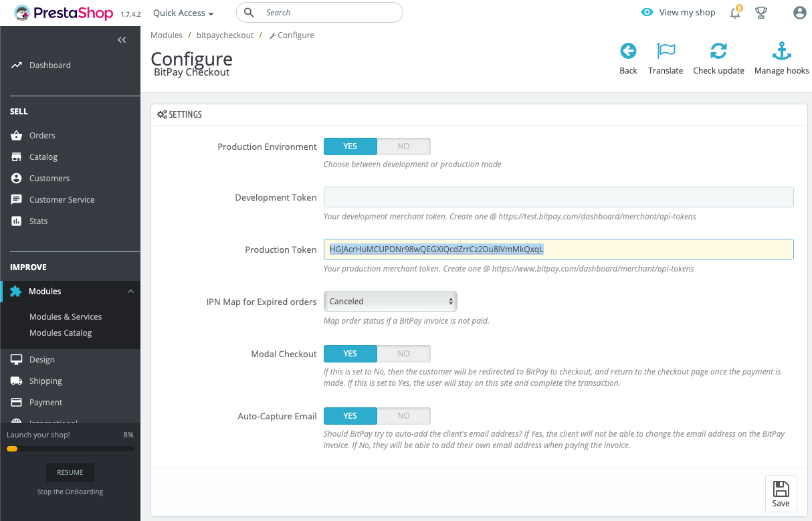
Task: Open the IPN Map for Expired orders dropdown
Action: tap(391, 302)
